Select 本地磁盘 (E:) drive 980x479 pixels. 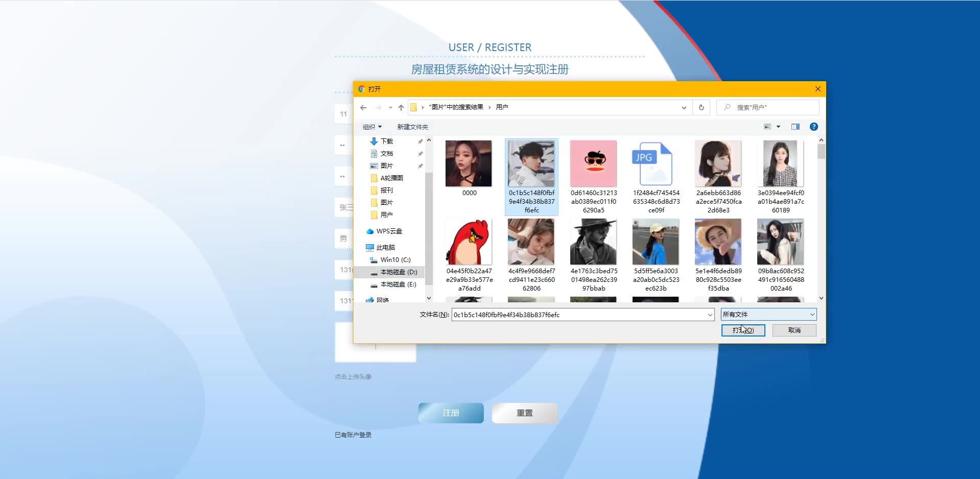click(398, 284)
